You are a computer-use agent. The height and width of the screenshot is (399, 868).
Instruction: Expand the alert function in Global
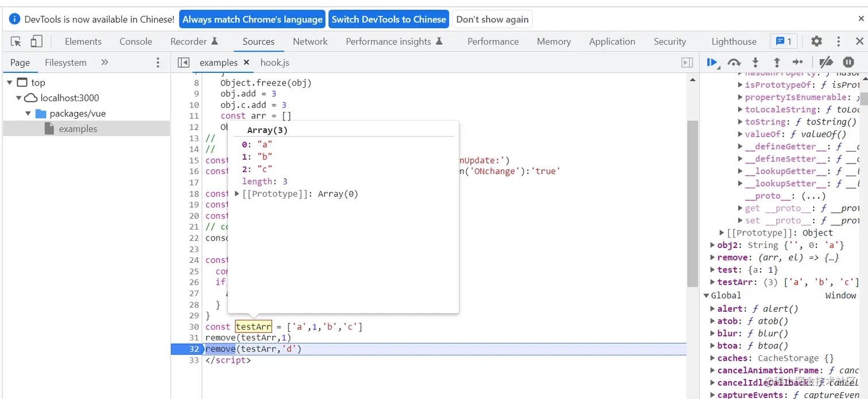(712, 309)
